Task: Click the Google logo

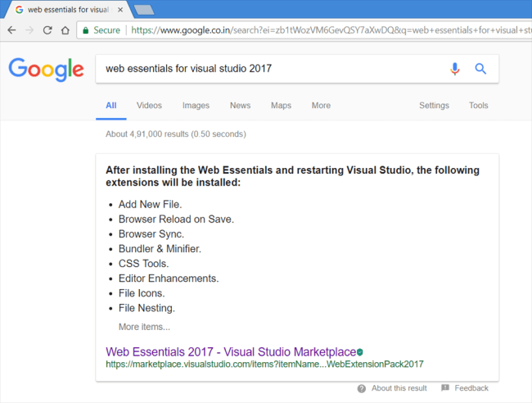Action: point(46,70)
